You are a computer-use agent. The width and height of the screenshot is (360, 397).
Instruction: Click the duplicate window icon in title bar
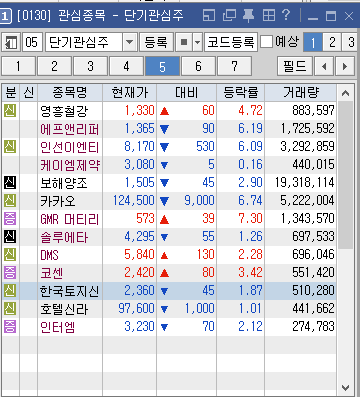point(229,15)
